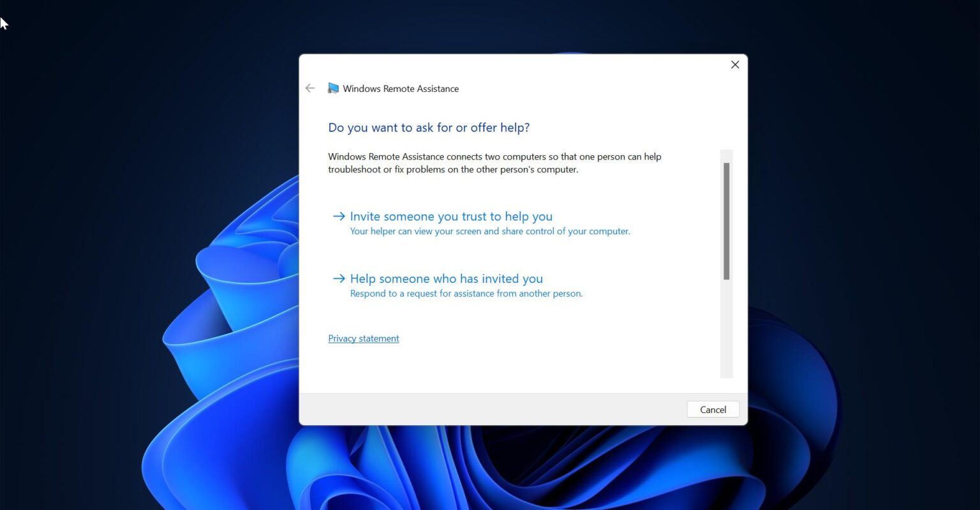Click the scrollbar track below the thumb
The width and height of the screenshot is (980, 510).
(727, 332)
